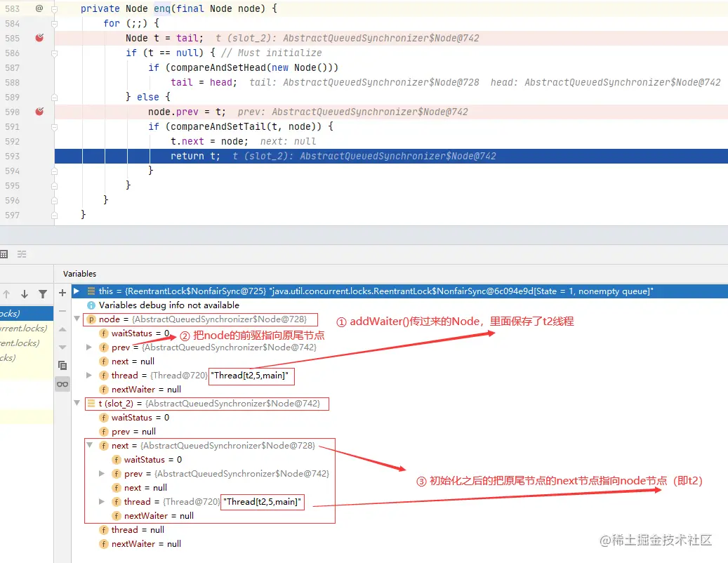Click the threads list view icon
Viewport: 728px width, 563px height.
pyautogui.click(x=22, y=254)
